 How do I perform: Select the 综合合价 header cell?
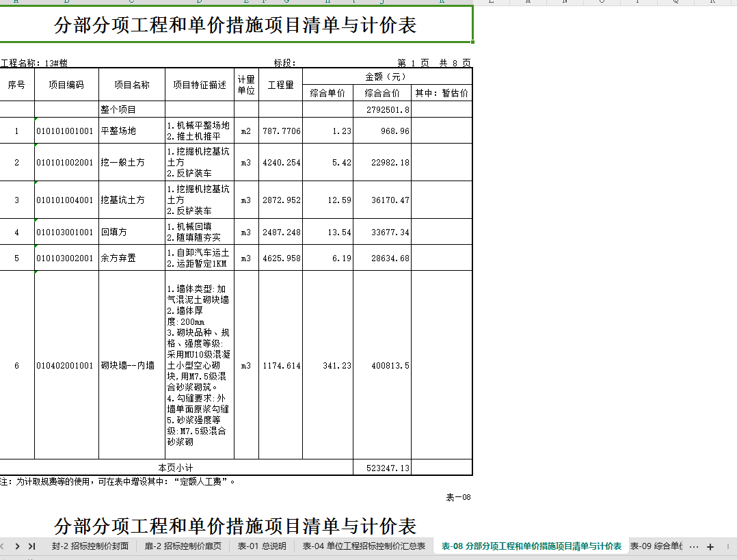click(382, 93)
